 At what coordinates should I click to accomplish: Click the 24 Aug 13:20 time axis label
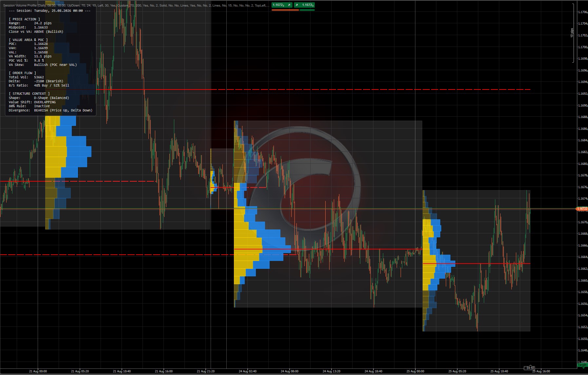pyautogui.click(x=332, y=371)
